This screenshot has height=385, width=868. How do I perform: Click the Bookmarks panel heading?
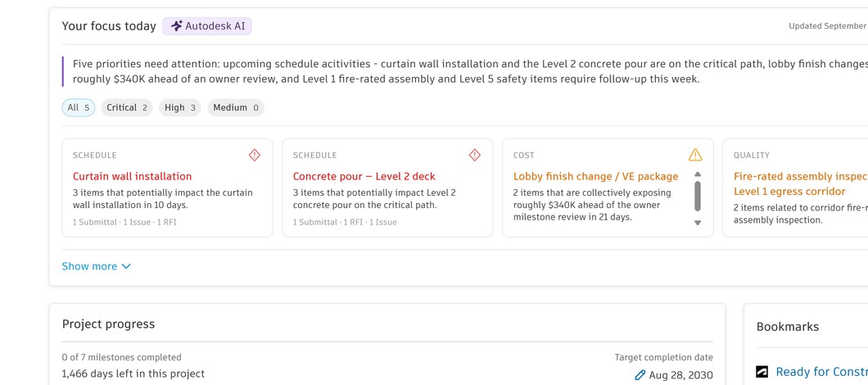coord(787,327)
